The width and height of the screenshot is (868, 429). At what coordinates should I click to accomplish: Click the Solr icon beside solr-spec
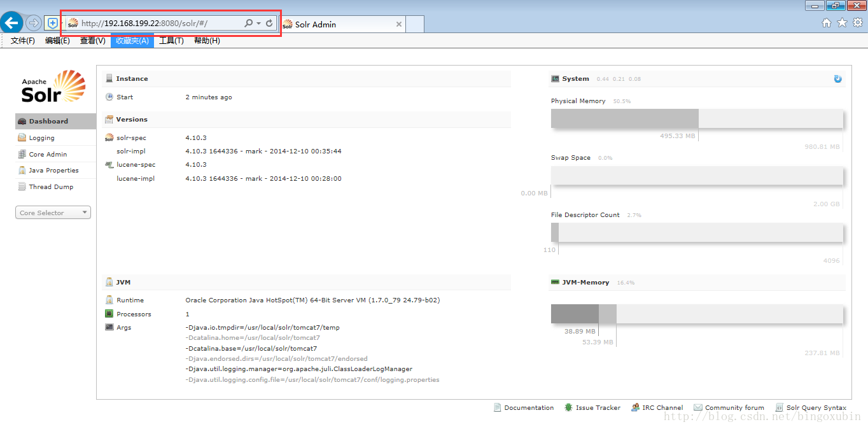(109, 137)
